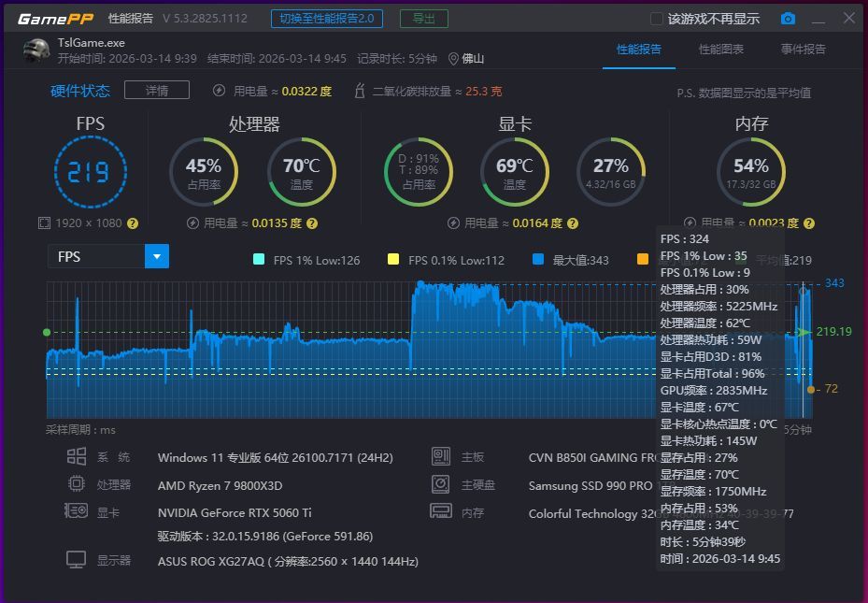Click the memory 54% gauge
Viewport: 868px width, 603px height.
(x=751, y=172)
